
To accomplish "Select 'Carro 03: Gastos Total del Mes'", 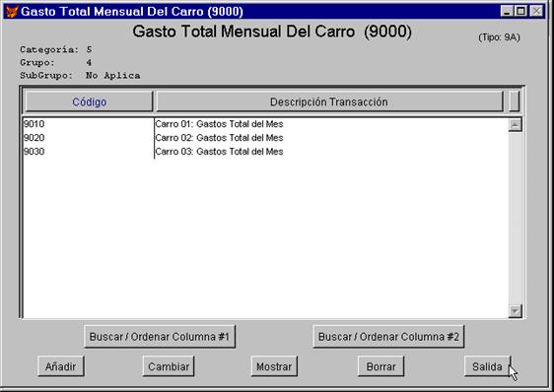I will [x=219, y=152].
